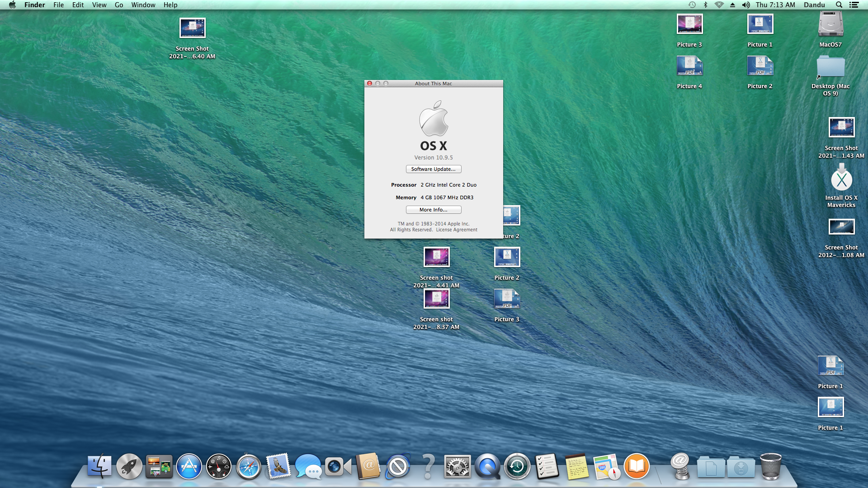Click Bluetooth icon in menu bar

click(705, 5)
